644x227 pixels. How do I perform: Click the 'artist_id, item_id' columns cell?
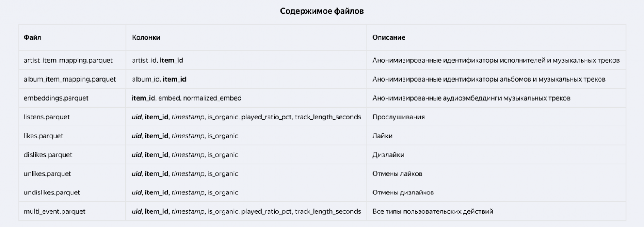(x=157, y=60)
